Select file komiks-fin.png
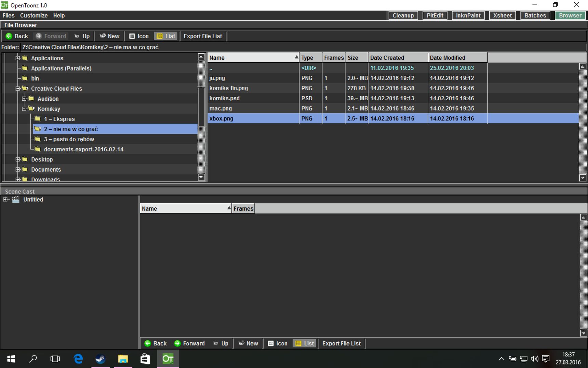The image size is (588, 368). point(393,88)
